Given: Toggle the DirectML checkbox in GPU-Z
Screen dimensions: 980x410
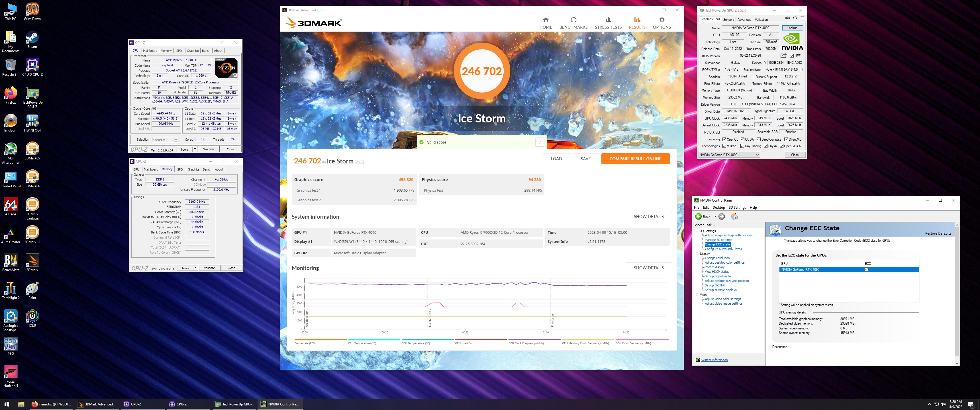Looking at the screenshot, I should click(x=786, y=140).
